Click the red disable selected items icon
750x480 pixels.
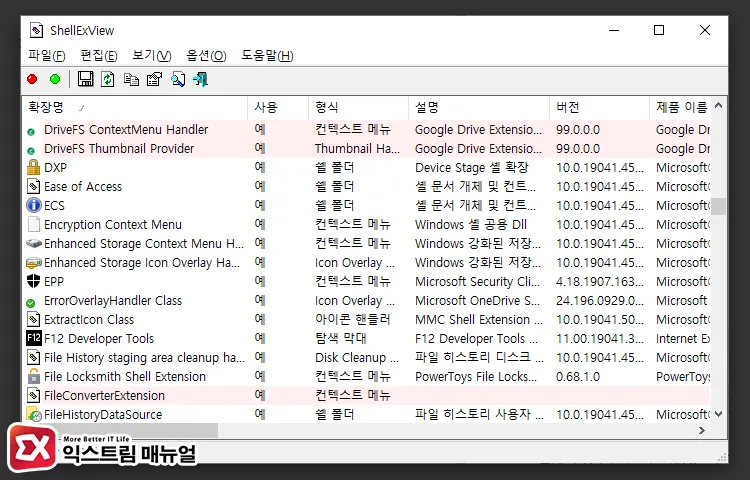pyautogui.click(x=32, y=79)
